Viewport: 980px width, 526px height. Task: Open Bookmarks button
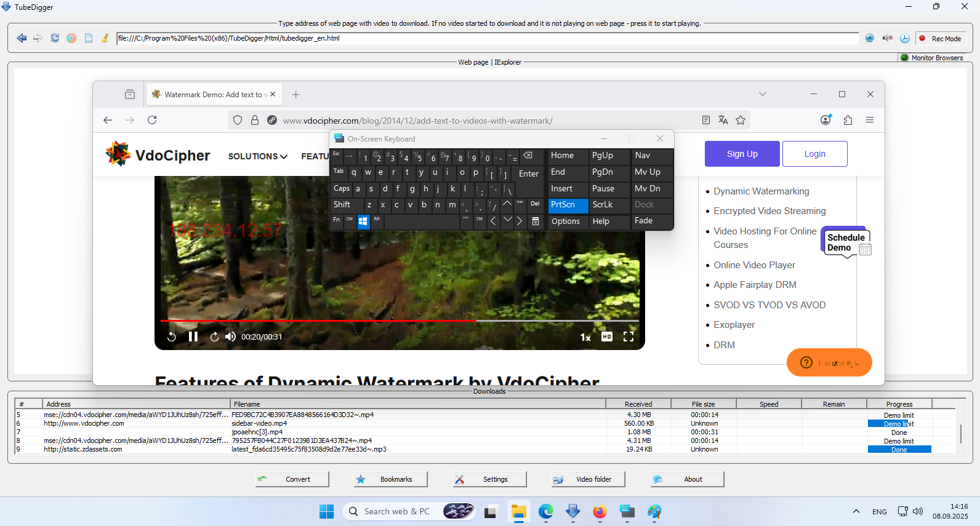(391, 479)
